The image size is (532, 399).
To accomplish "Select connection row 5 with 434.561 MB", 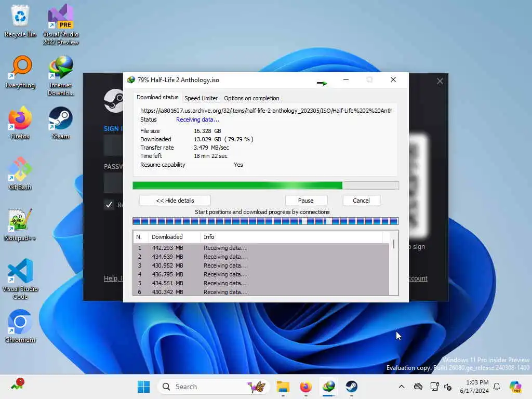I will (x=261, y=283).
